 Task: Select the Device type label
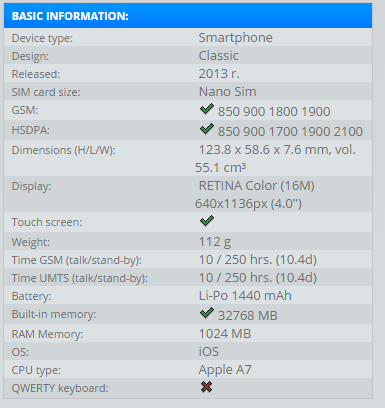coord(42,38)
